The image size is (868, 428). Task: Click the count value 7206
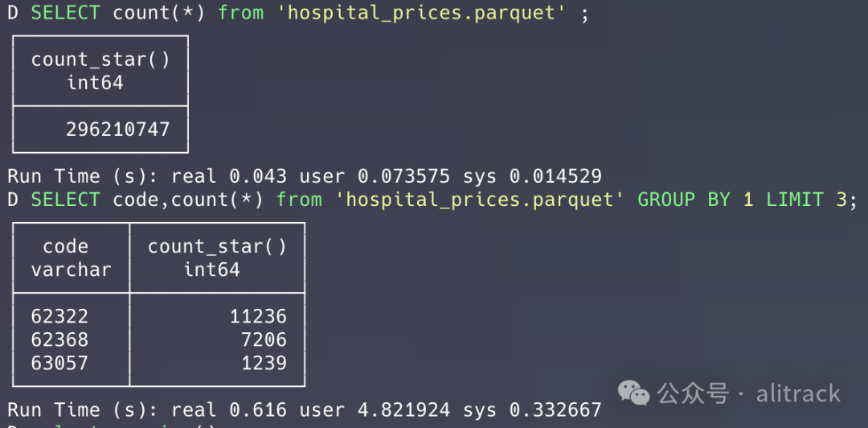click(264, 340)
